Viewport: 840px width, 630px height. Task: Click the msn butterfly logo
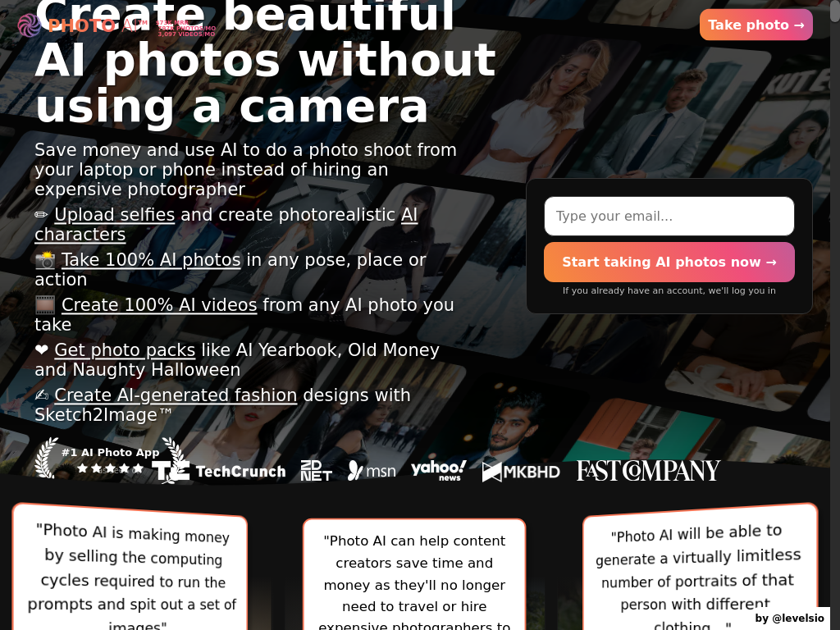click(372, 471)
